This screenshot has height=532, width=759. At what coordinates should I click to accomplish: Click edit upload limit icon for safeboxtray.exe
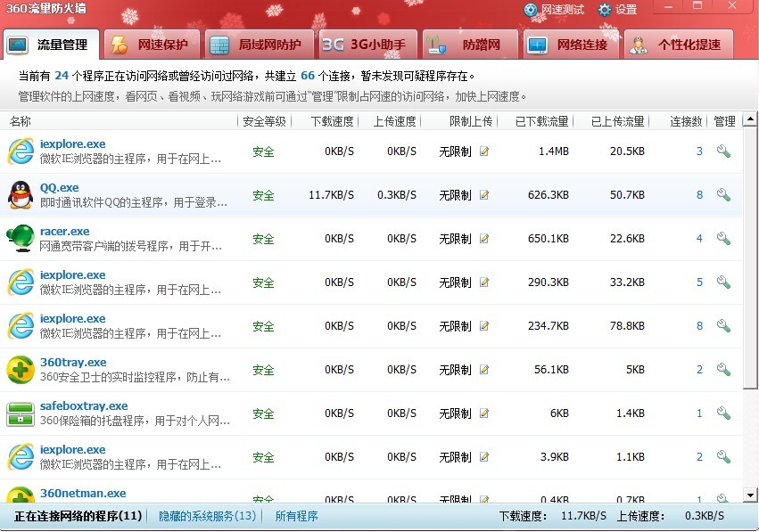pos(484,413)
